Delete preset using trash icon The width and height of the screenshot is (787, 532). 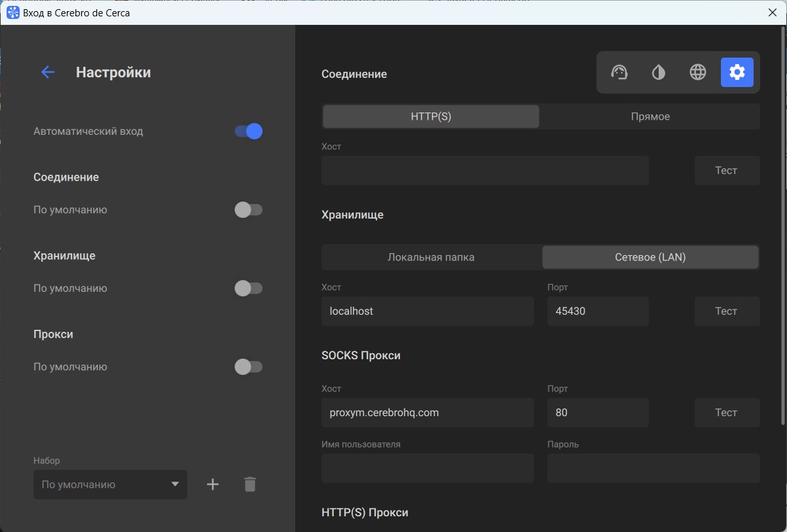click(x=250, y=484)
